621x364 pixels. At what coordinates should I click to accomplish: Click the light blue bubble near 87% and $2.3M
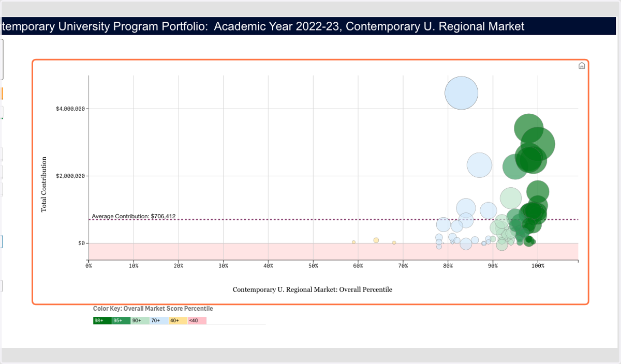[x=479, y=165]
